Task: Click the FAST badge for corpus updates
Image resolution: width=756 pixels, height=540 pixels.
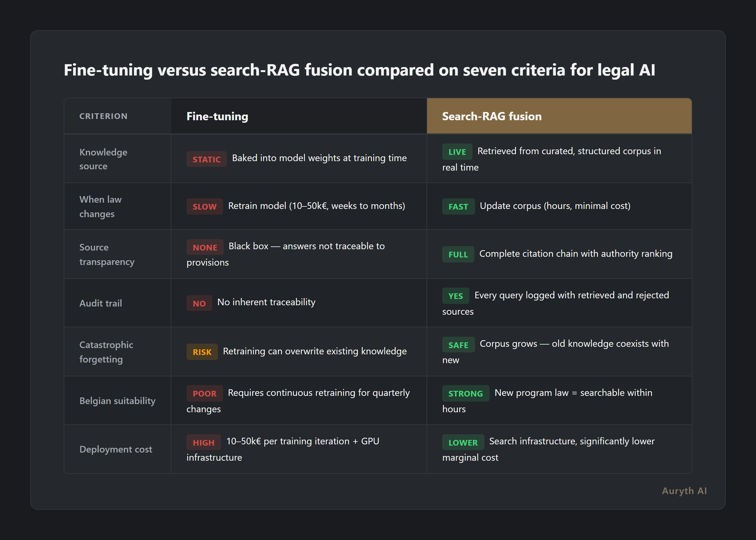Action: click(458, 206)
